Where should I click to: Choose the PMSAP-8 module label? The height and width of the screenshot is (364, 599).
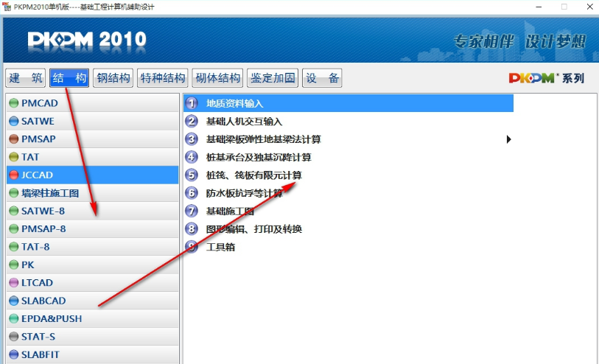pyautogui.click(x=43, y=228)
